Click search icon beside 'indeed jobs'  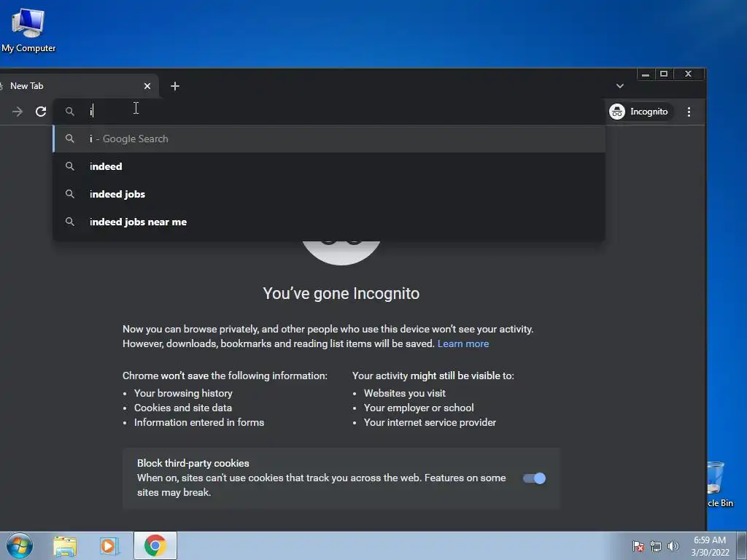(x=69, y=194)
